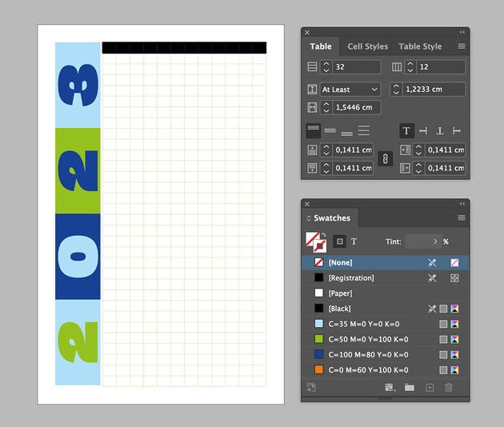Click the right cell inset icon

coord(405,168)
